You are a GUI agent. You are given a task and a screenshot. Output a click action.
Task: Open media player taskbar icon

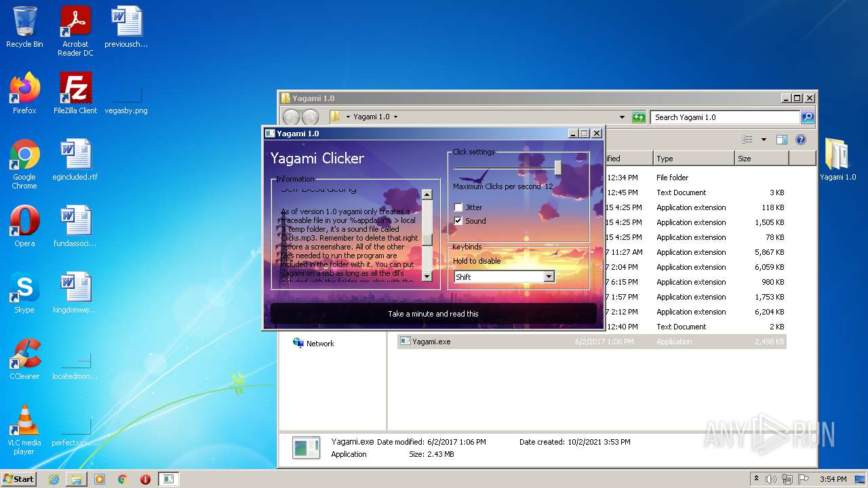100,479
